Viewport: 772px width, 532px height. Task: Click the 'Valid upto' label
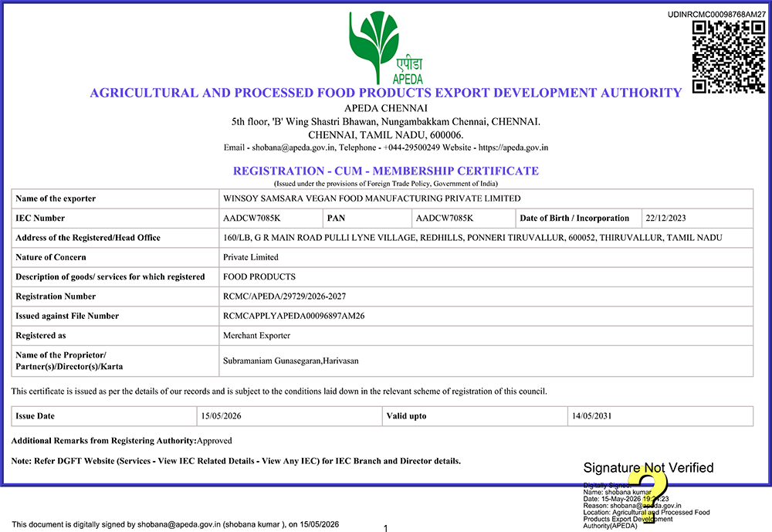tap(406, 415)
